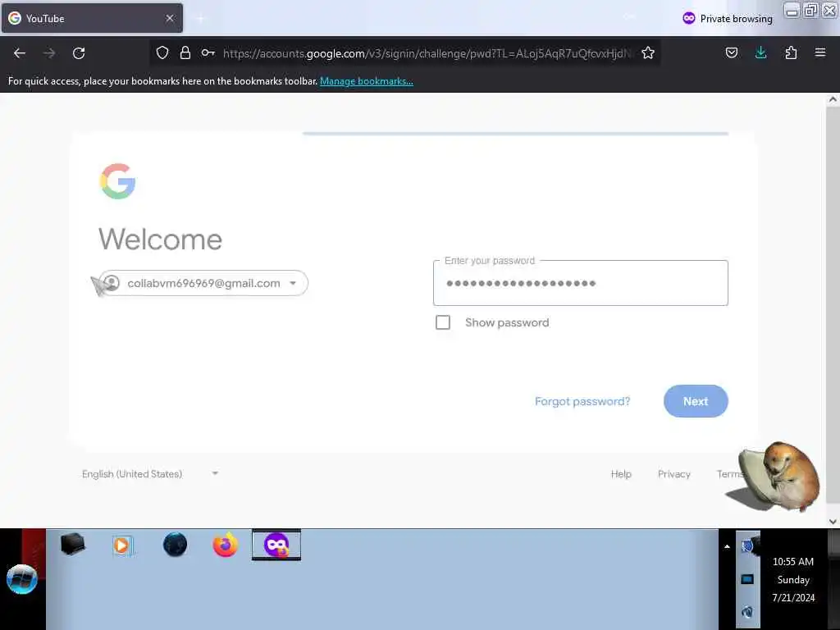Open Save to Pocket button

731,52
